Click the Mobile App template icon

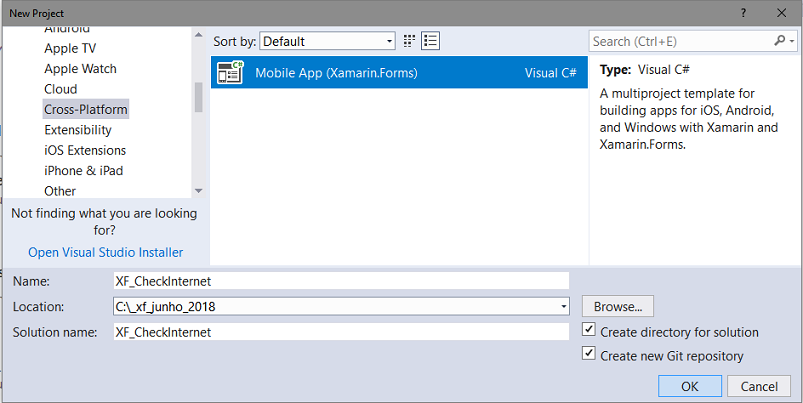(230, 72)
